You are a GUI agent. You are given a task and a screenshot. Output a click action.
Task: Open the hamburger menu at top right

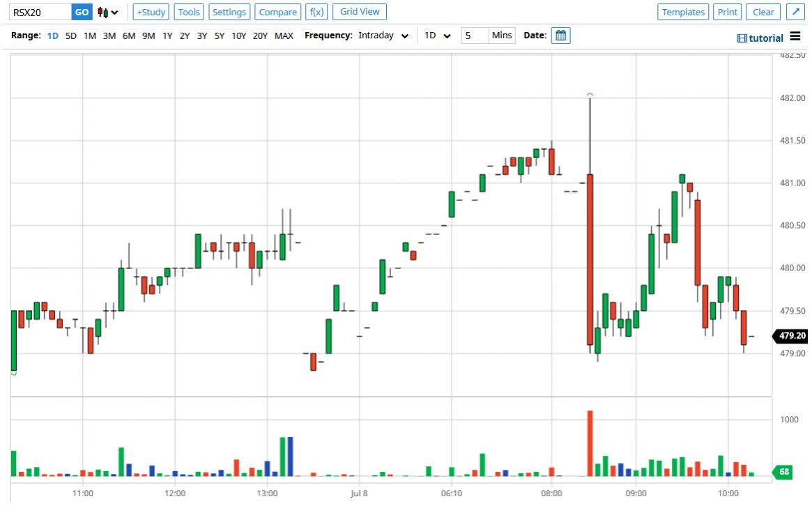tap(796, 38)
